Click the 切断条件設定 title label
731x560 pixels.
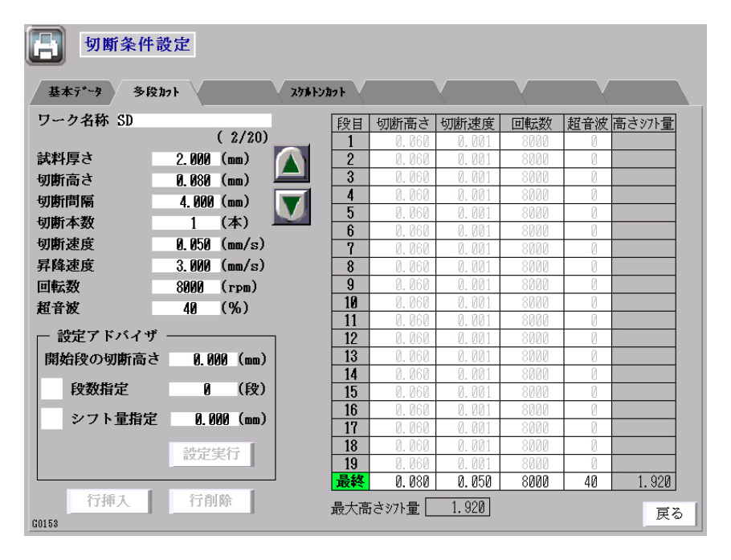pos(137,45)
